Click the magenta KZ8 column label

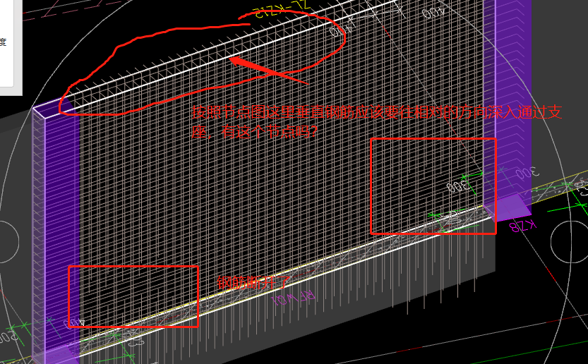coord(523,225)
